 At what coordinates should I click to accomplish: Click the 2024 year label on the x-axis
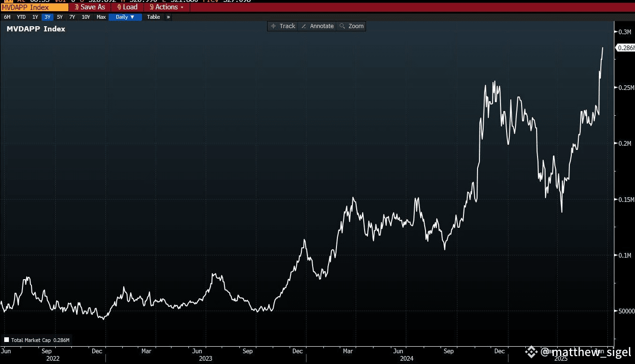click(406, 358)
